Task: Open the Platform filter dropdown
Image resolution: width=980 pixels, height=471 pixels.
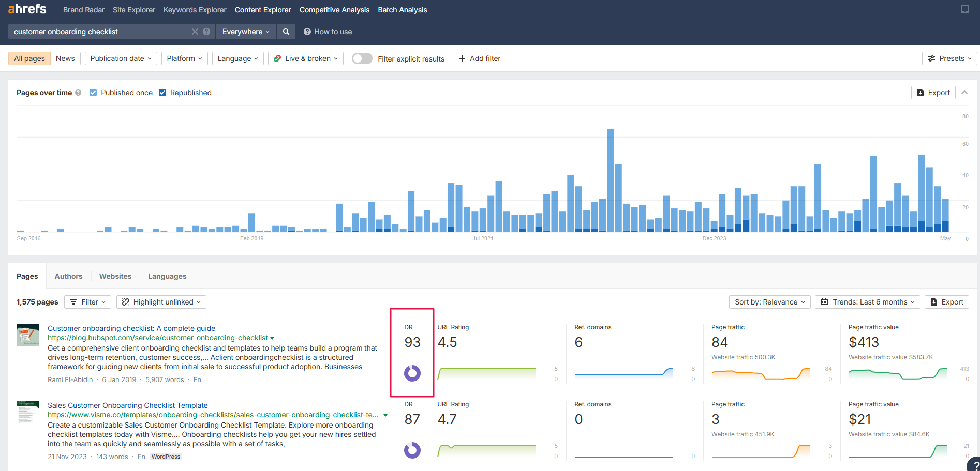Action: point(184,58)
